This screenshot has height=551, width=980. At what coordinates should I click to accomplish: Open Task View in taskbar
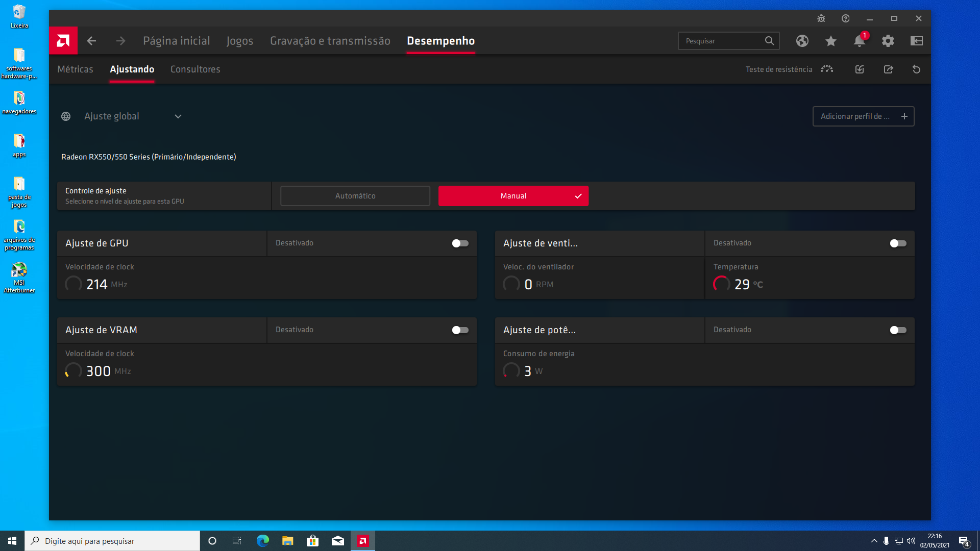[237, 541]
